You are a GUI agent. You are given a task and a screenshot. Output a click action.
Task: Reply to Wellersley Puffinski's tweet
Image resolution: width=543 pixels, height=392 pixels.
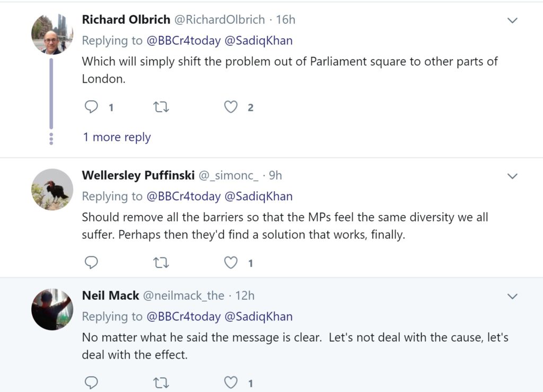click(92, 263)
